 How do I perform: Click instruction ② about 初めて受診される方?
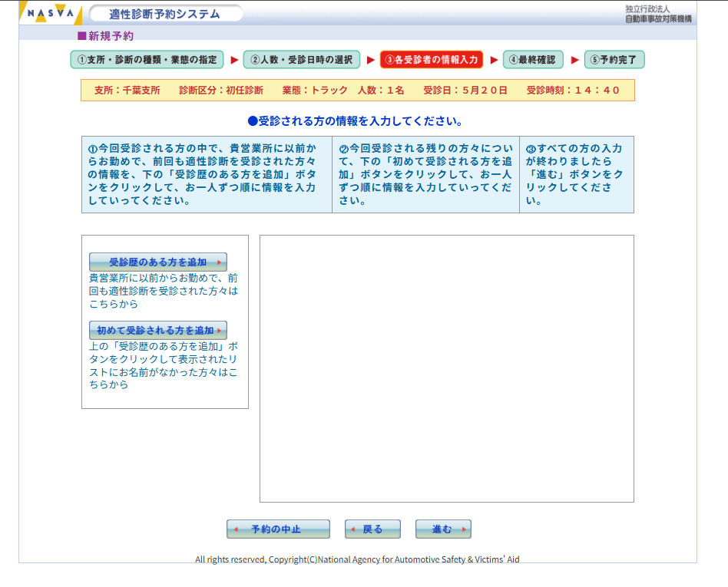[425, 174]
